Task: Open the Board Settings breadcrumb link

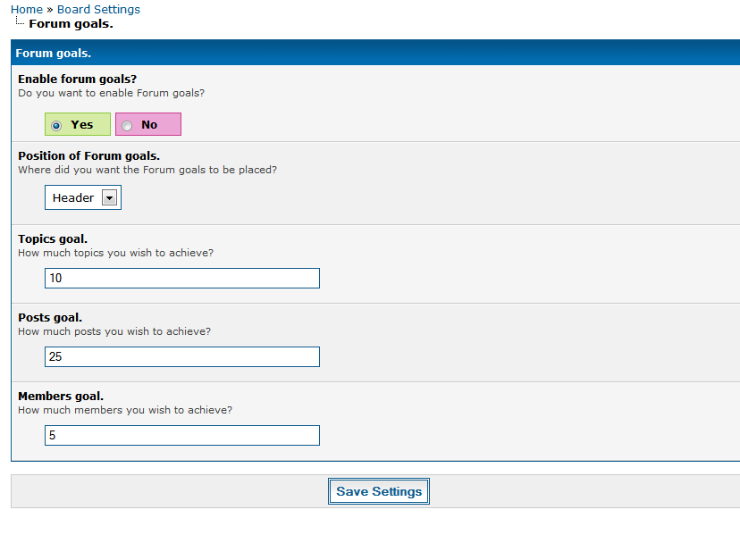Action: pos(98,10)
